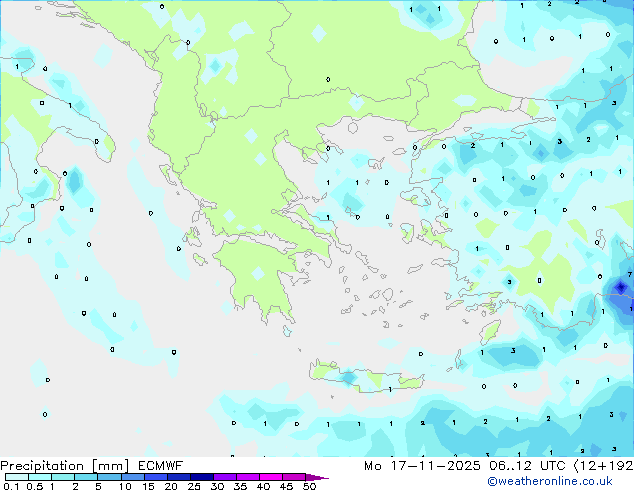Pick the 40–45 mm magenta legend swatch
Image resolution: width=634 pixels, height=490 pixels.
pyautogui.click(x=271, y=477)
